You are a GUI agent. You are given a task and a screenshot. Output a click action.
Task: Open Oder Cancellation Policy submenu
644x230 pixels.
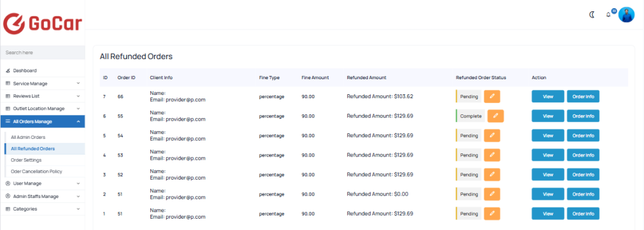(36, 172)
